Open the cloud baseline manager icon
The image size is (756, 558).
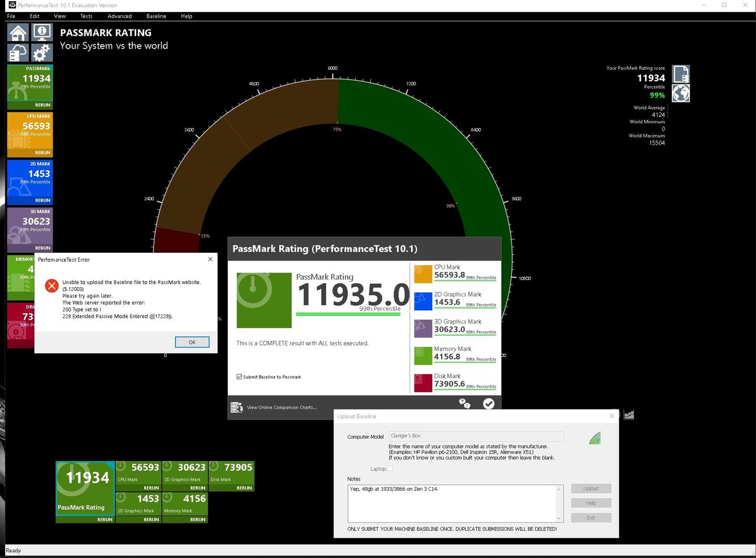18,53
